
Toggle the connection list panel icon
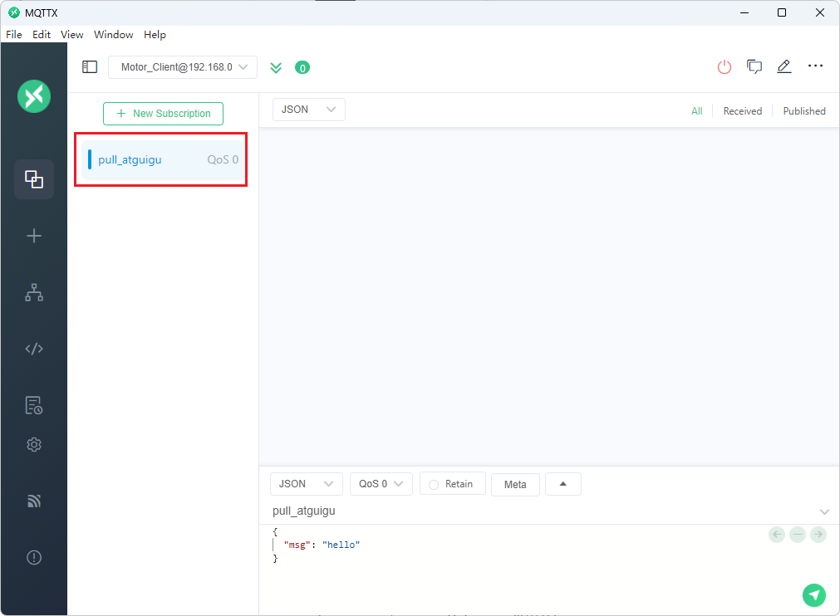click(x=90, y=67)
